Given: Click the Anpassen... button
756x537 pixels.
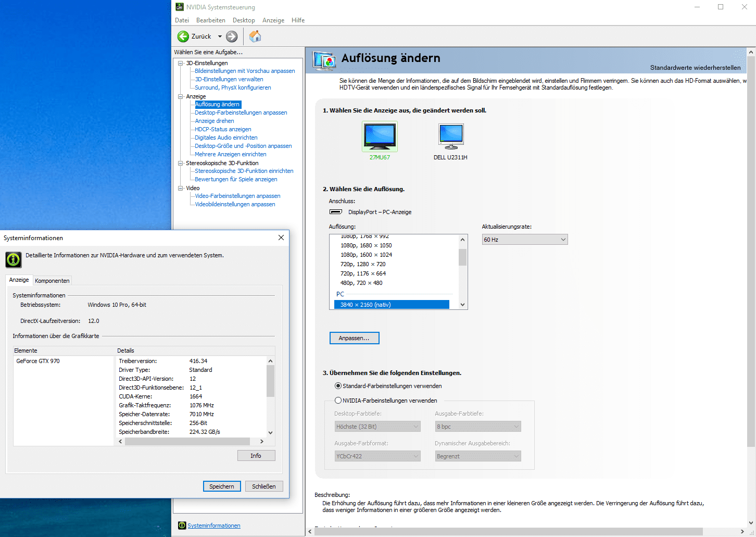Looking at the screenshot, I should [354, 338].
